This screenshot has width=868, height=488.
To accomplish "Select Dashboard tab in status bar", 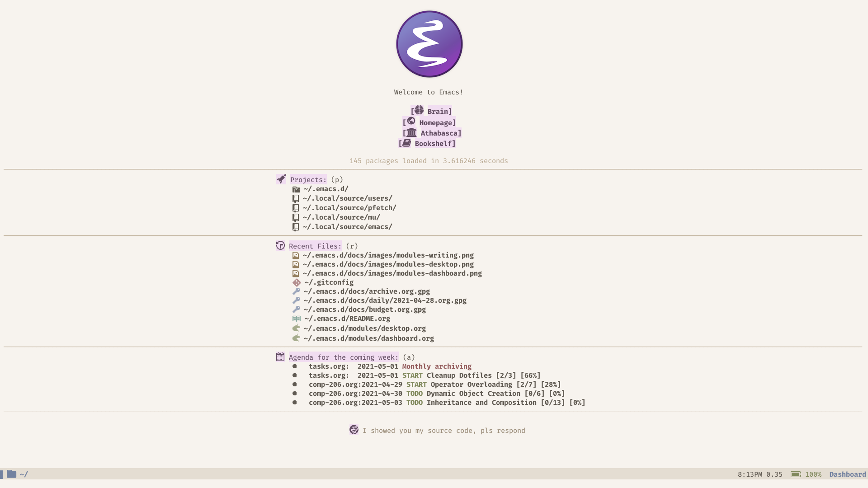I will click(x=847, y=474).
